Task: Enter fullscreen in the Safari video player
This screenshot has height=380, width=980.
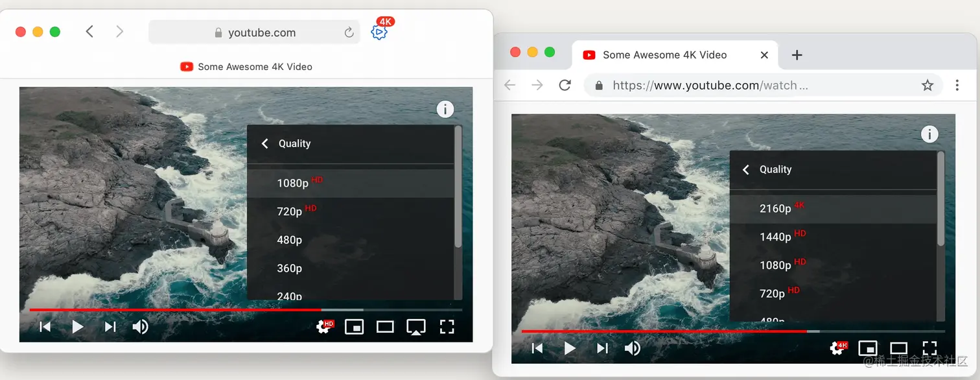Action: click(x=447, y=327)
